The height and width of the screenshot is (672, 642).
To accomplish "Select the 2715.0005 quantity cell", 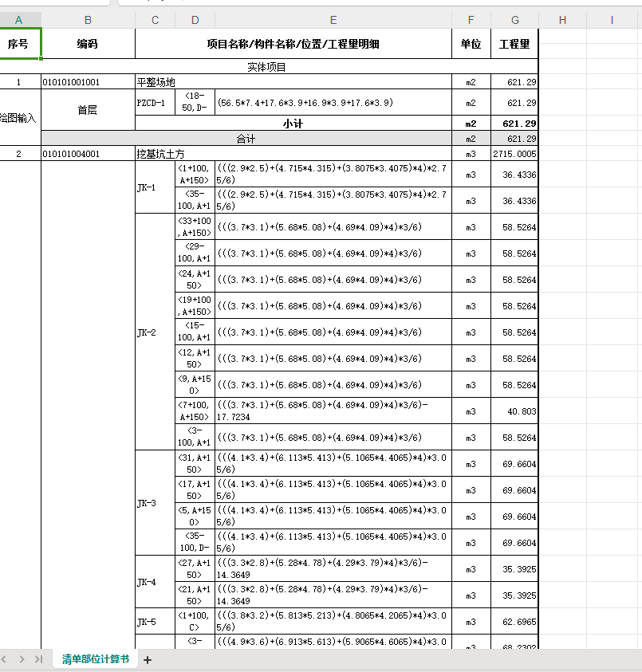I will (x=514, y=154).
